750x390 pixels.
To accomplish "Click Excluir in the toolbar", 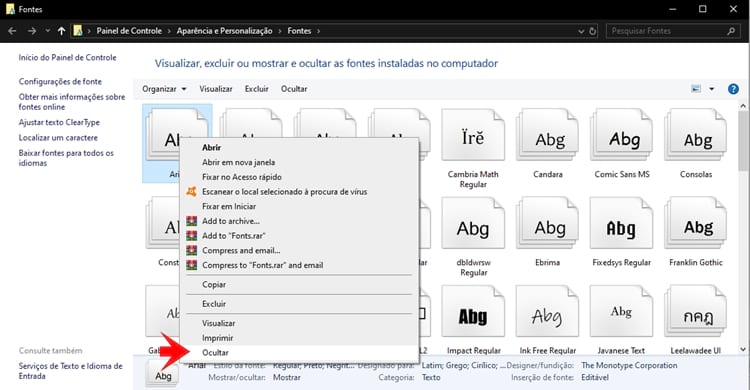I will pos(257,89).
